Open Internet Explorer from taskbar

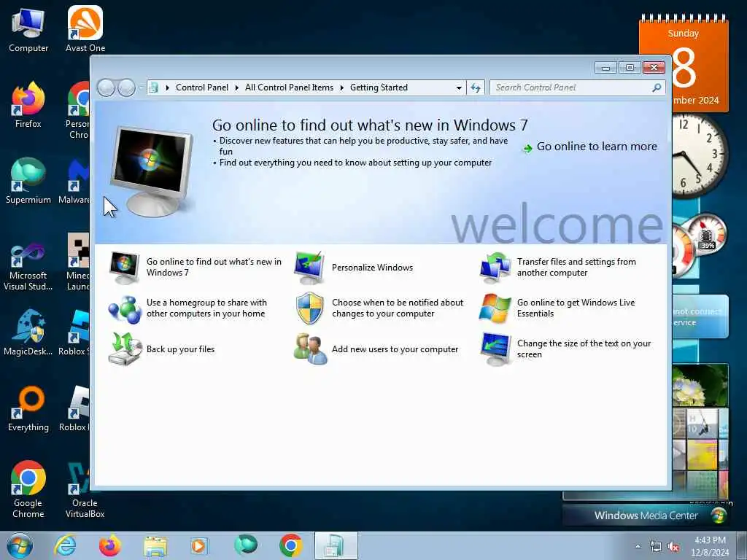65,545
